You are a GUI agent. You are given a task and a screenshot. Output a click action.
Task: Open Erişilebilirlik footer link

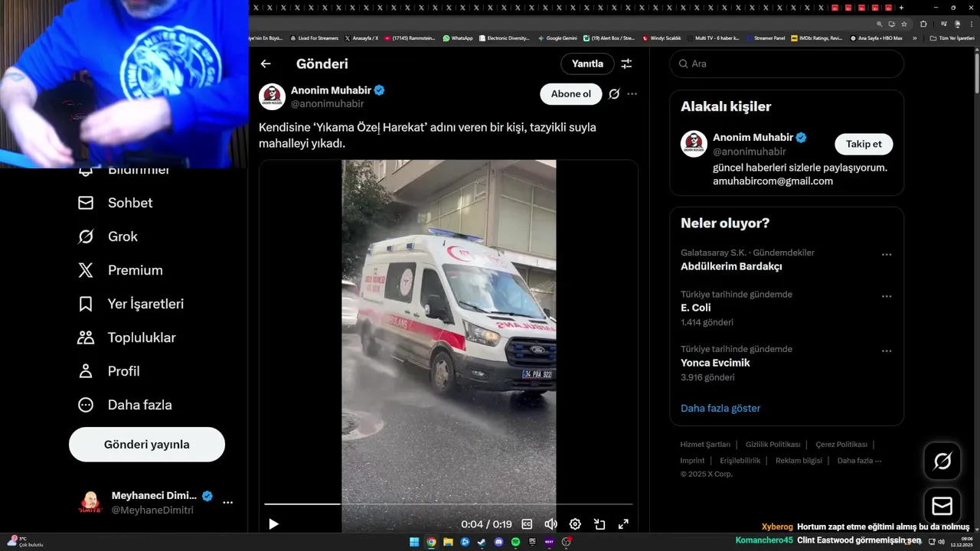coord(740,461)
